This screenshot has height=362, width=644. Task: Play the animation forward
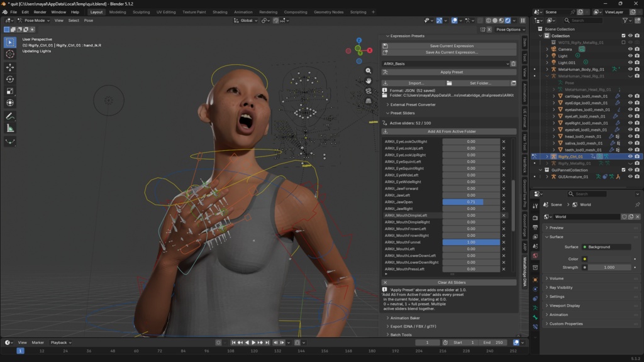coord(253,343)
